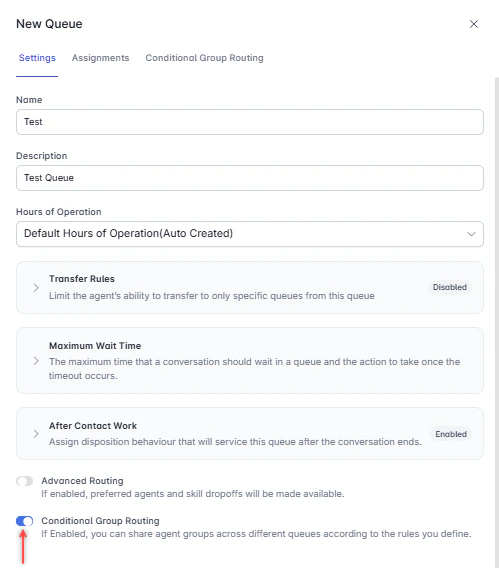Enable the Advanced Routing toggle
Image resolution: width=499 pixels, height=568 pixels.
[25, 481]
